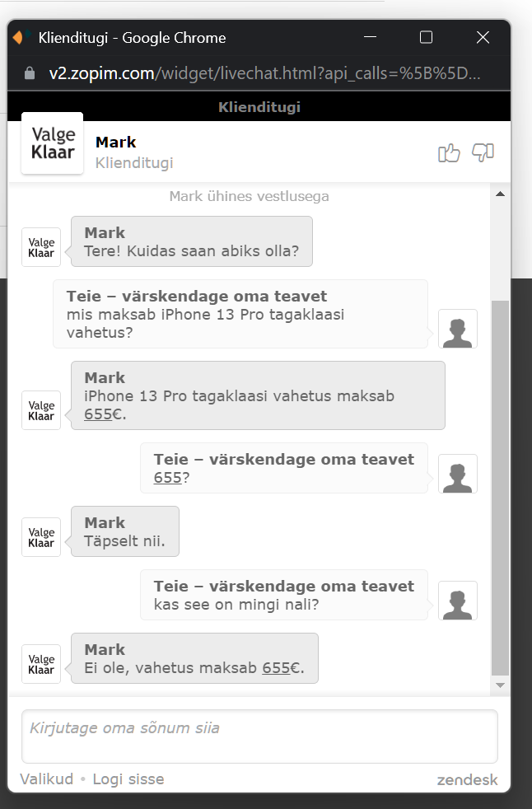The height and width of the screenshot is (809, 532).
Task: Click the Chrome window favicon icon
Action: (20, 37)
